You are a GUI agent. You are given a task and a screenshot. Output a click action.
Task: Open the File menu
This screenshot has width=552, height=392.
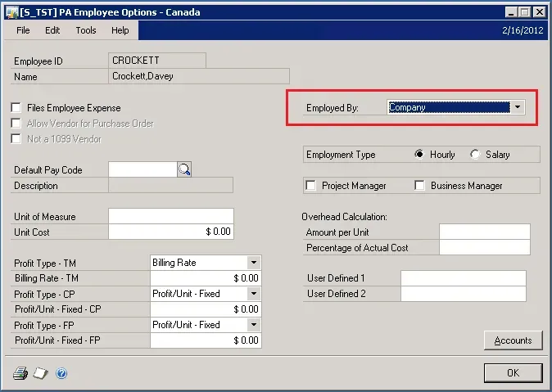coord(23,30)
